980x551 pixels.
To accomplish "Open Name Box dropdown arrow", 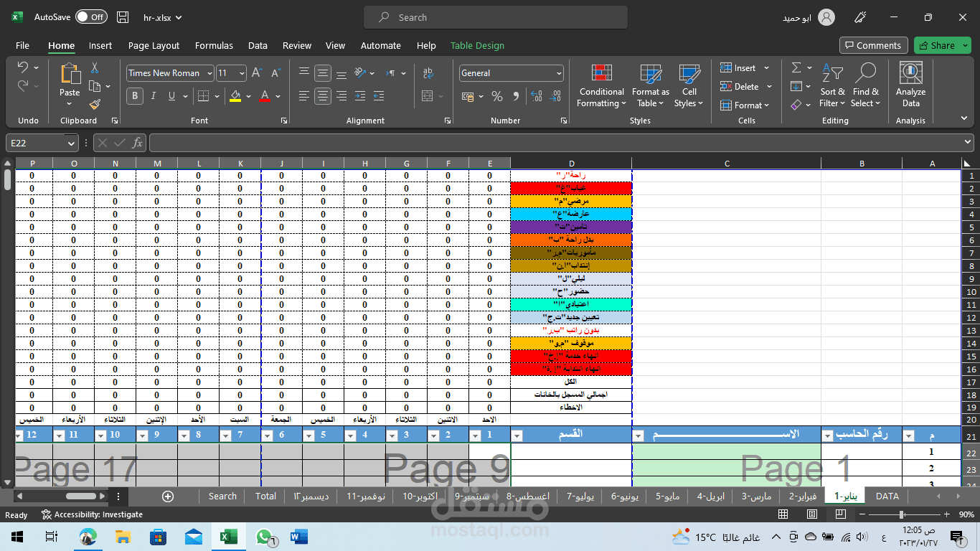I will [x=70, y=143].
